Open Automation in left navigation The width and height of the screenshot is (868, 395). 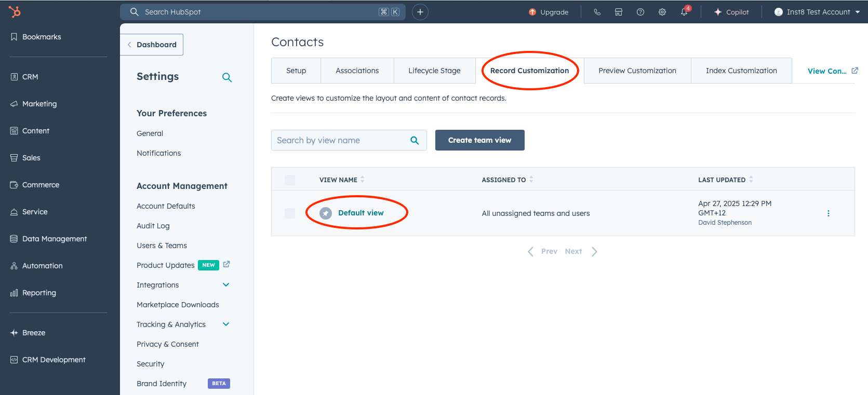[x=36, y=266]
